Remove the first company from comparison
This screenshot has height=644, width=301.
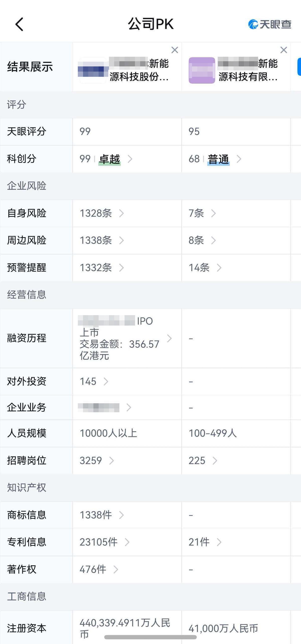[175, 50]
